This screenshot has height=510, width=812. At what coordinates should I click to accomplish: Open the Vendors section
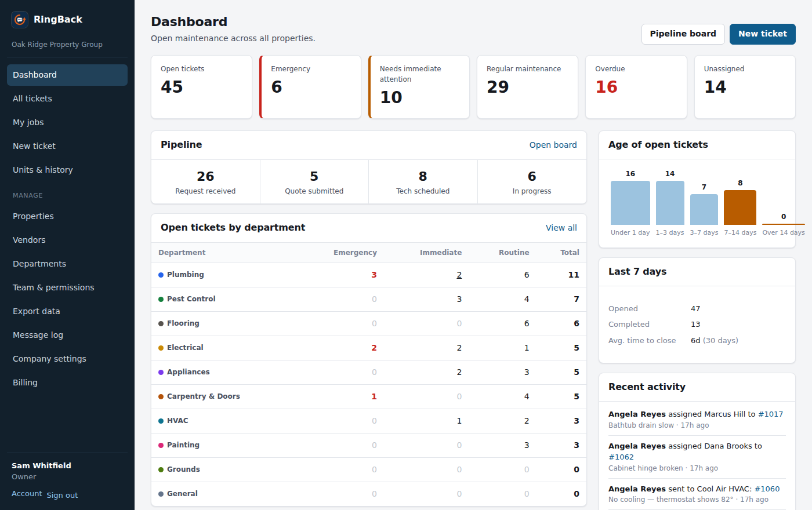click(x=67, y=240)
